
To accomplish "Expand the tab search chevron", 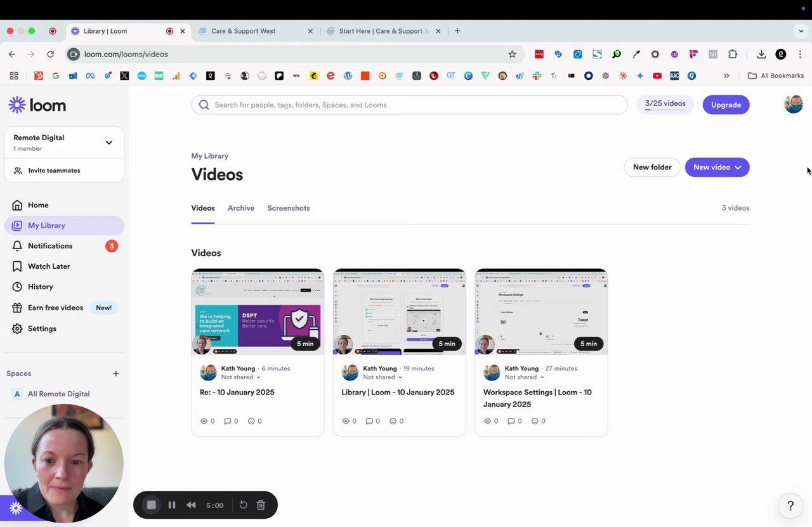I will tap(801, 30).
